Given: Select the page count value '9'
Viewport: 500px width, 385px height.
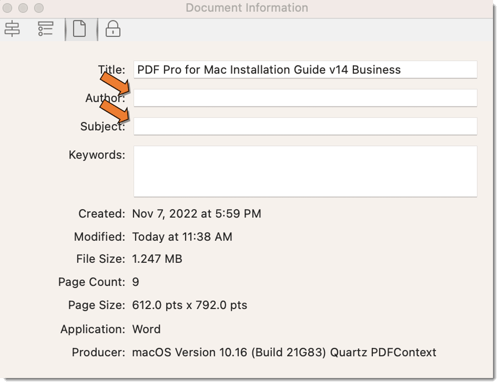Looking at the screenshot, I should pos(136,282).
